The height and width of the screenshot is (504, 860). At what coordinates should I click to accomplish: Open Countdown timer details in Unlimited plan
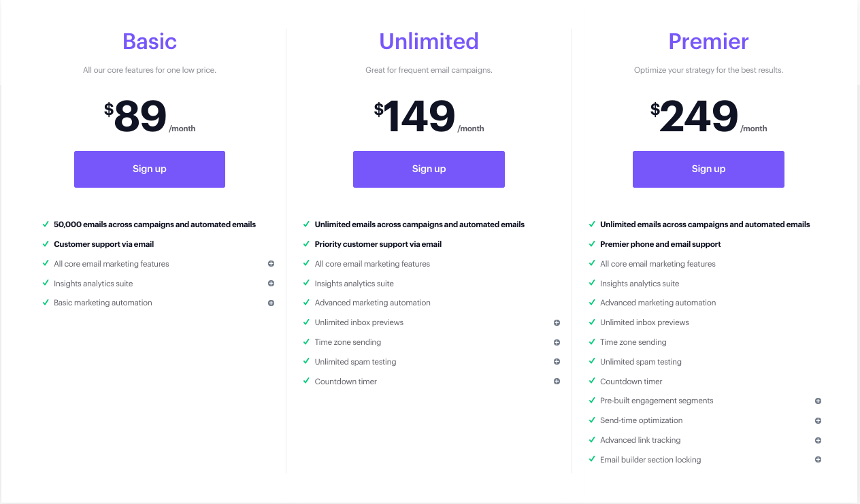coord(557,382)
